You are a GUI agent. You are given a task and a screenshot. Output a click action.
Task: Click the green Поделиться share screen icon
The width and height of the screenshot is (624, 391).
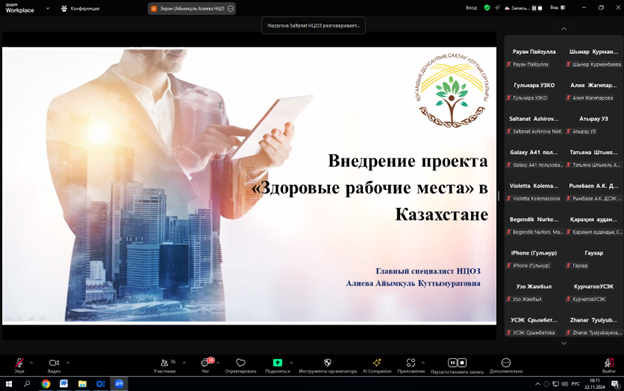[x=277, y=362]
